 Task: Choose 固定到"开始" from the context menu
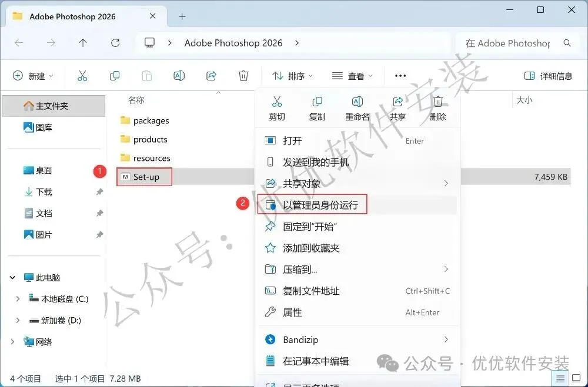(x=357, y=226)
